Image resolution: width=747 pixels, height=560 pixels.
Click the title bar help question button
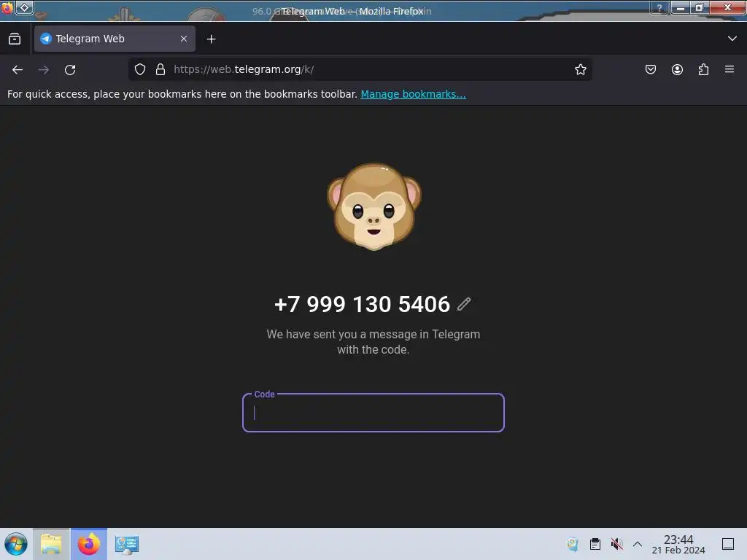[659, 7]
